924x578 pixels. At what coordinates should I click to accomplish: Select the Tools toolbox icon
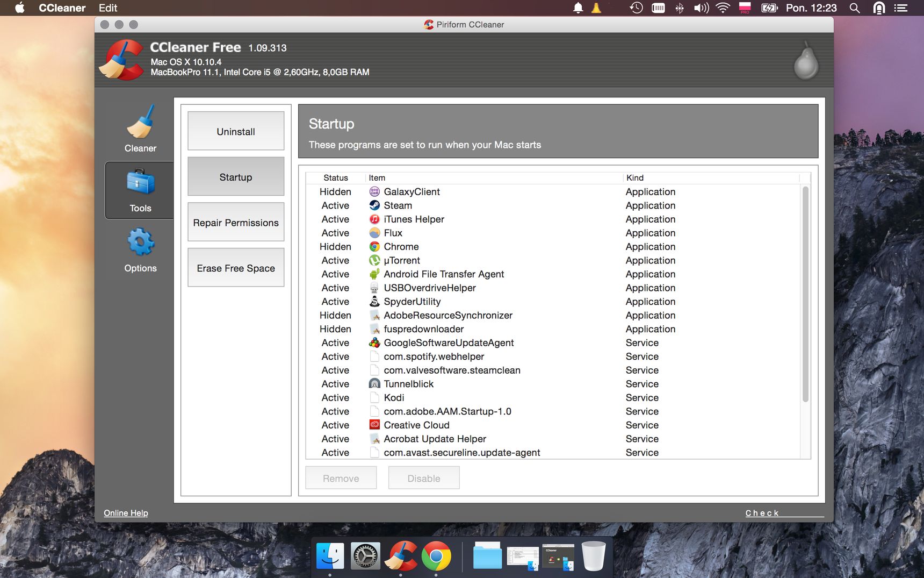pos(140,182)
